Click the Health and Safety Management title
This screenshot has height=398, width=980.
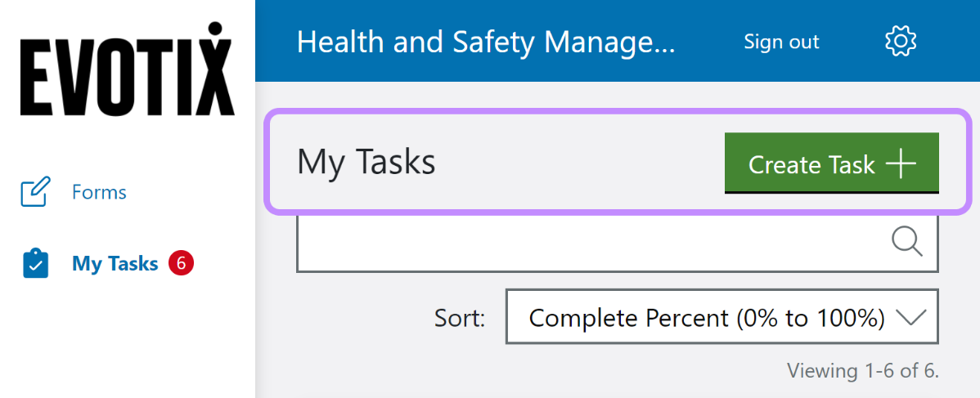pos(486,42)
